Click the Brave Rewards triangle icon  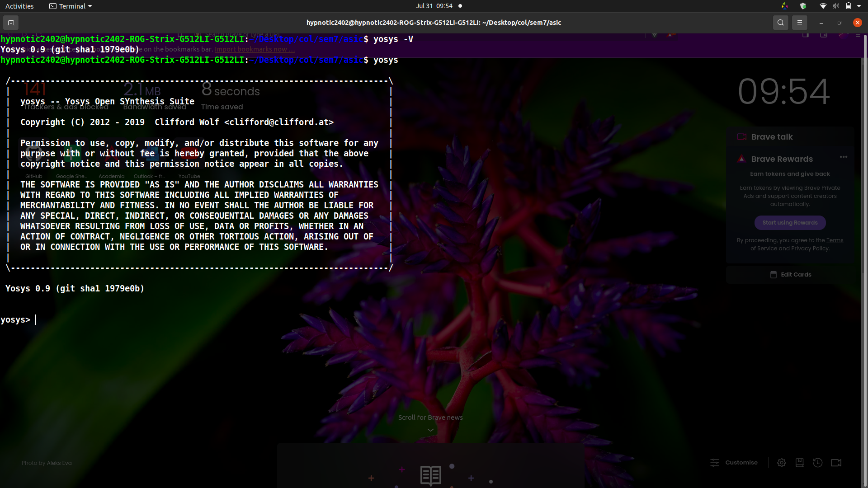[741, 159]
